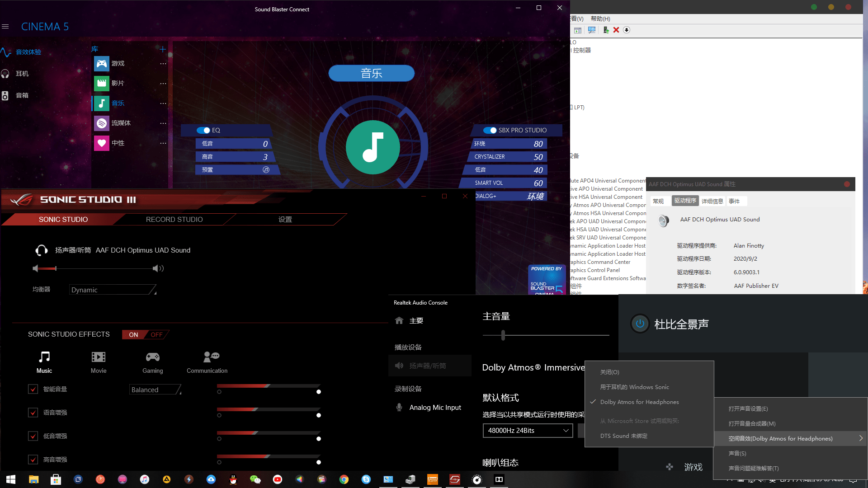Open File Explorer from the taskbar
Image resolution: width=868 pixels, height=488 pixels.
[x=33, y=479]
